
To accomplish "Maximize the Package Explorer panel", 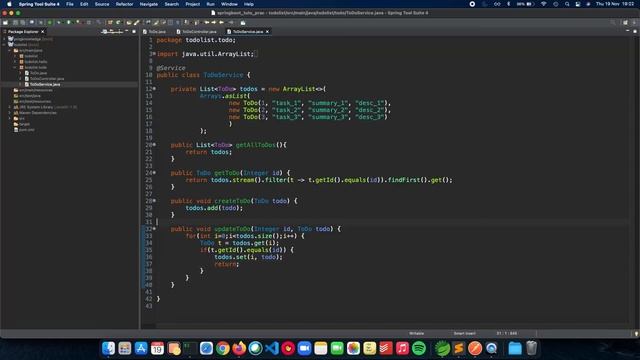I will 134,31.
